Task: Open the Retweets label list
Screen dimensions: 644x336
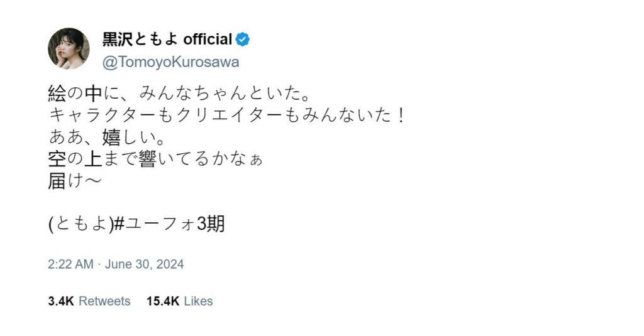Action: 104,301
